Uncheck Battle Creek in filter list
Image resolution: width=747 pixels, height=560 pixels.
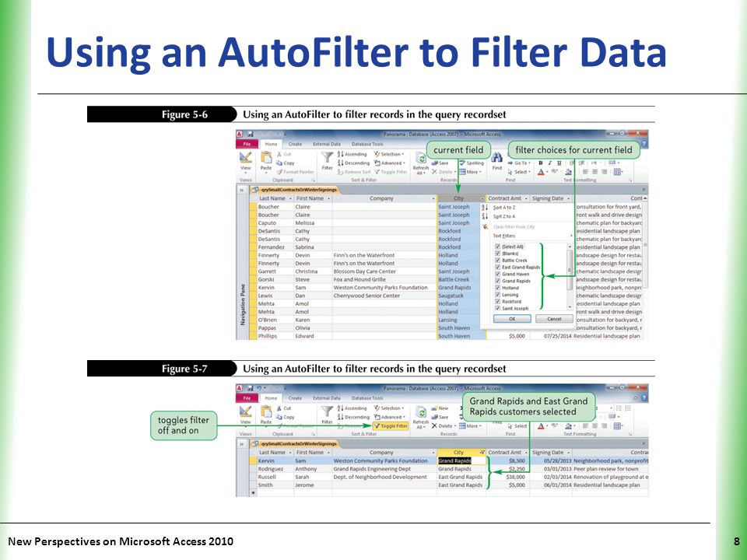[x=497, y=261]
